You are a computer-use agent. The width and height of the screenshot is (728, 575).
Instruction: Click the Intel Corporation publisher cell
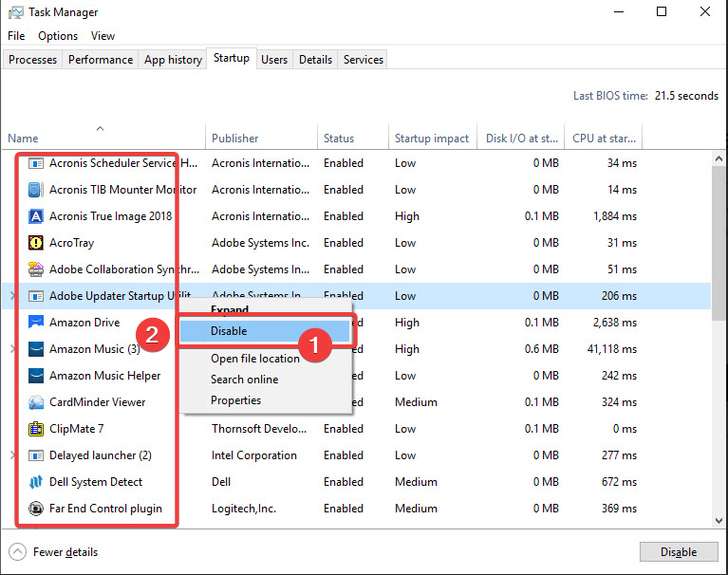coord(254,455)
